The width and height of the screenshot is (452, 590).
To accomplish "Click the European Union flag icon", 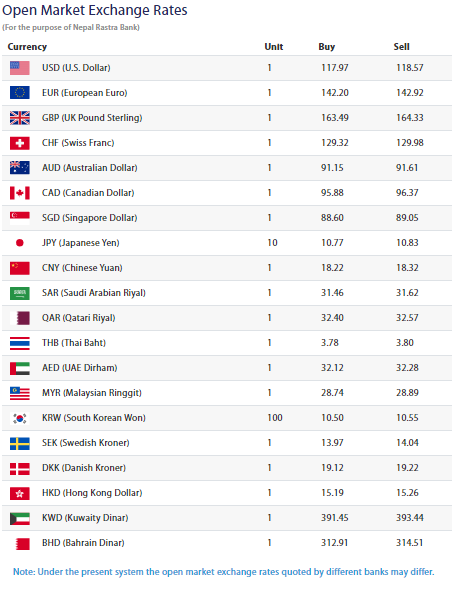I will [x=20, y=93].
